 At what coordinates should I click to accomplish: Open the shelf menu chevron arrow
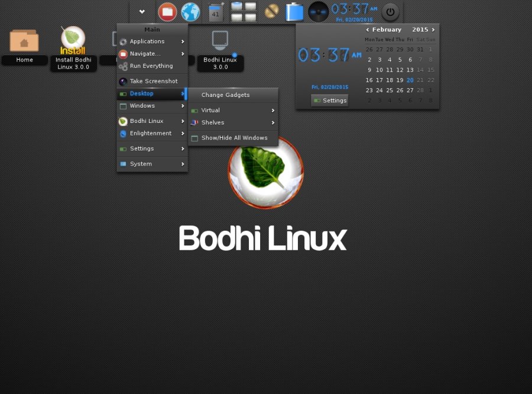[x=142, y=12]
